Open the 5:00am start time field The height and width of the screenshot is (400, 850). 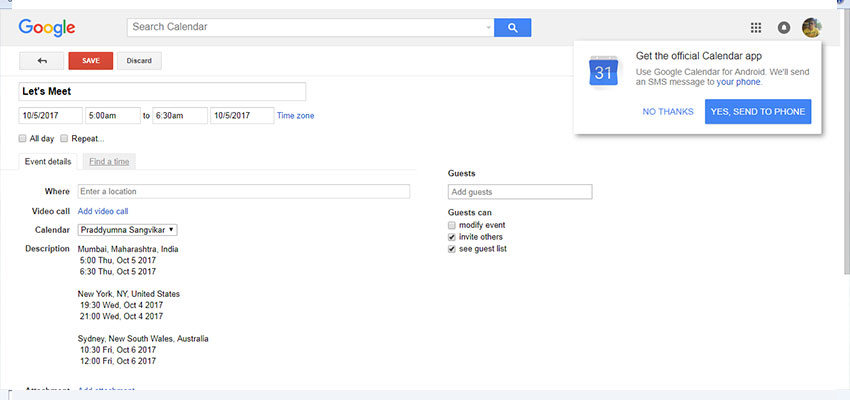tap(113, 115)
